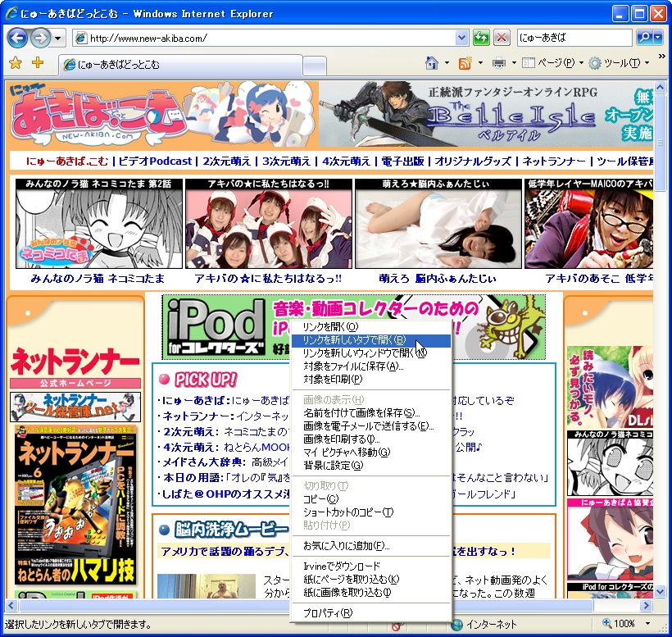Open the 4次元萌え nav link

347,162
